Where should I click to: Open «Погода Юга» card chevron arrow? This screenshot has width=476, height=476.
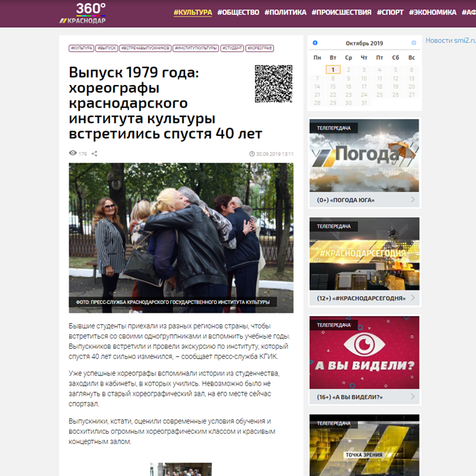pyautogui.click(x=413, y=199)
